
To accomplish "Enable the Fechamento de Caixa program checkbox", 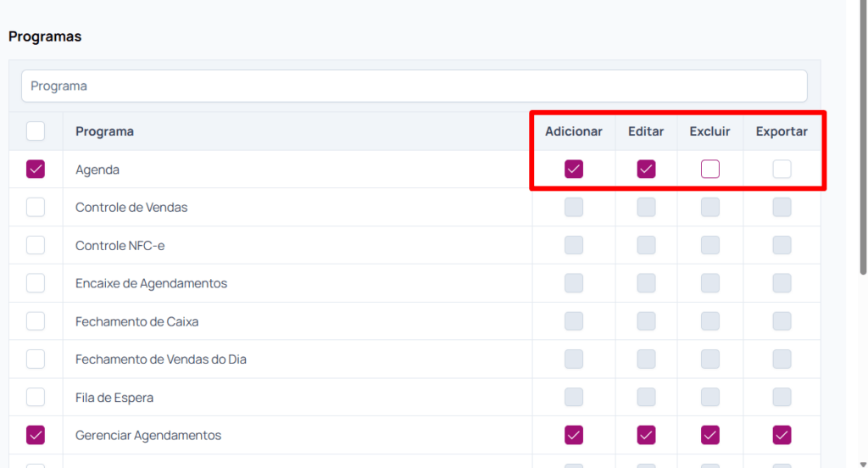I will click(x=36, y=321).
